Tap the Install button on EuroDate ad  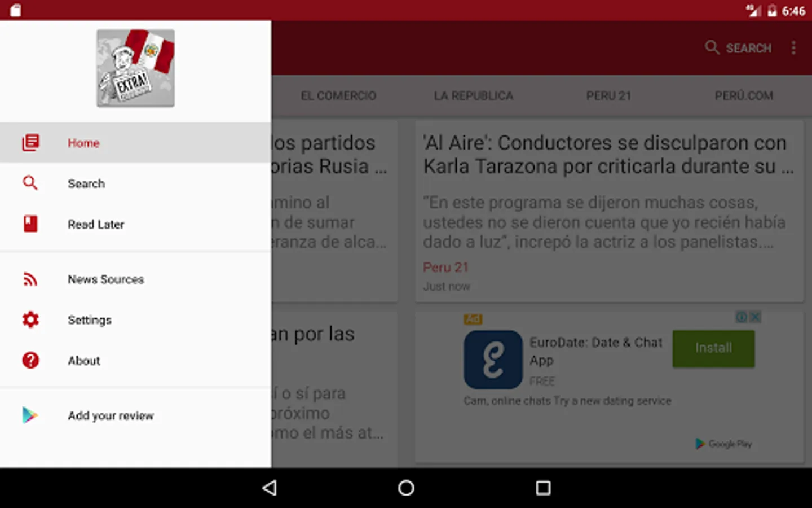pyautogui.click(x=713, y=348)
